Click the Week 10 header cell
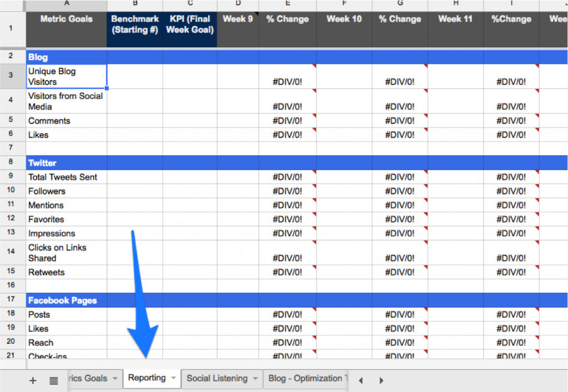The image size is (568, 392). [x=344, y=18]
